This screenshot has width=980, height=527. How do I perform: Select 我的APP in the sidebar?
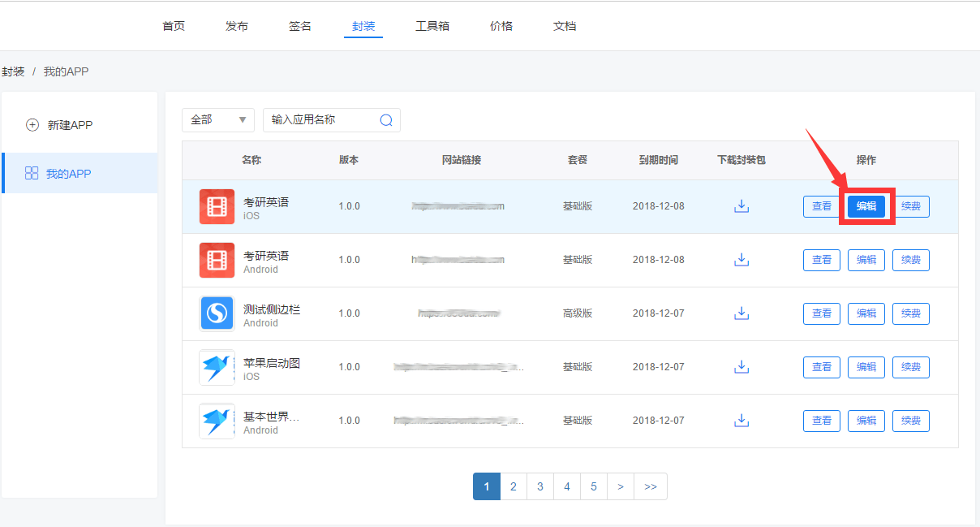pos(68,174)
